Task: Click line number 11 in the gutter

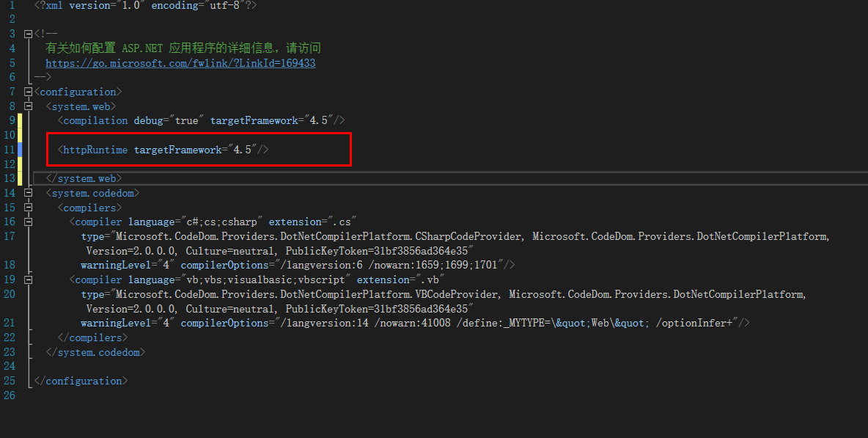Action: pyautogui.click(x=10, y=149)
